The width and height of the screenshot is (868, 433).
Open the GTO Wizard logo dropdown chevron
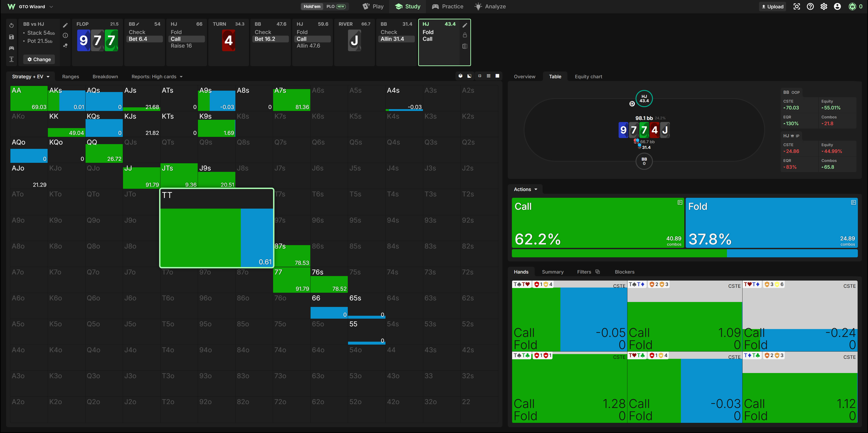51,6
